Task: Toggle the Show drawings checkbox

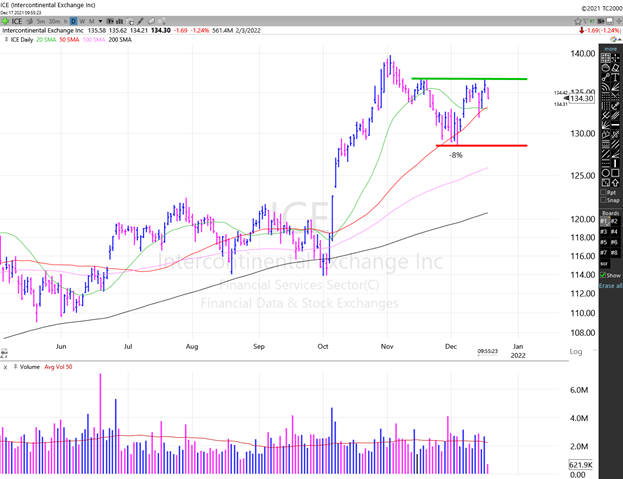Action: pyautogui.click(x=604, y=275)
